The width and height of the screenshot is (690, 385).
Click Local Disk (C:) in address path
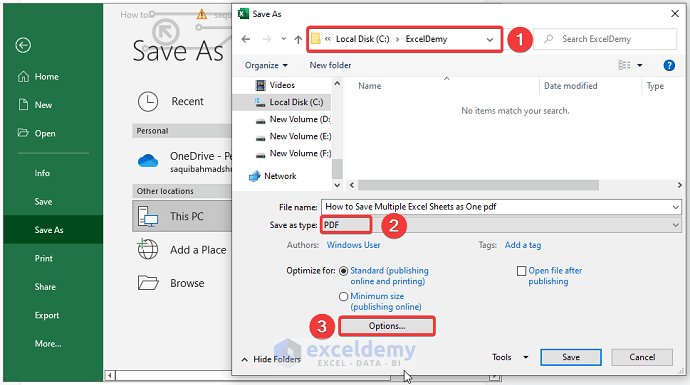(x=363, y=39)
